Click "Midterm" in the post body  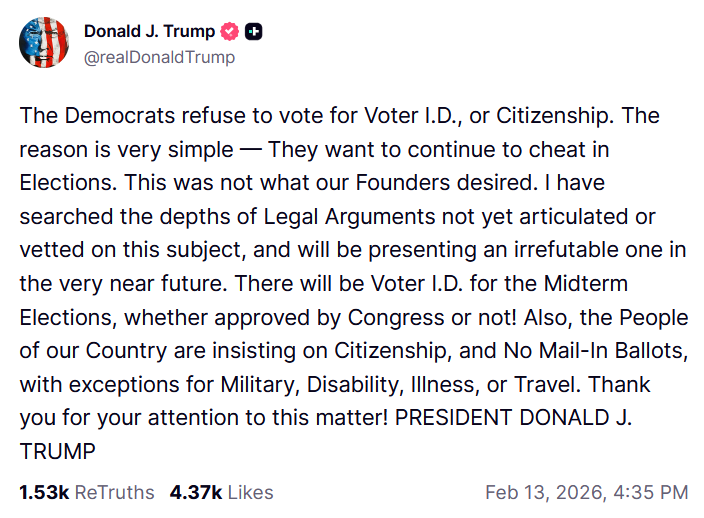[585, 284]
